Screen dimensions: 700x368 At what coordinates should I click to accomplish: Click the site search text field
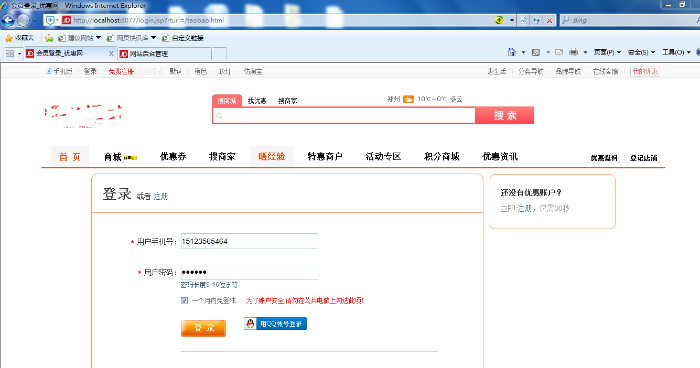(344, 116)
